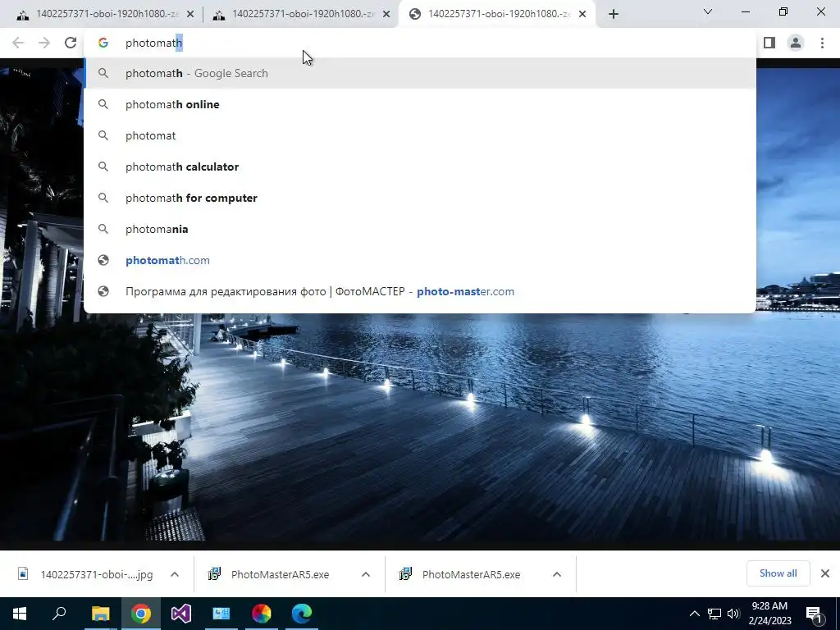Close the first browser tab
Viewport: 840px width, 630px height.
(x=190, y=14)
